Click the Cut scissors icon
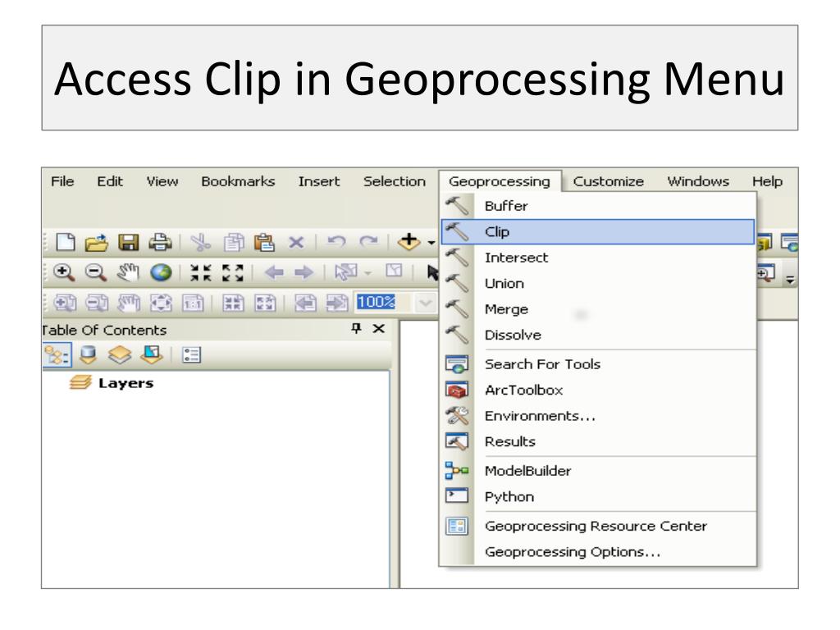The height and width of the screenshot is (630, 840). [x=200, y=242]
